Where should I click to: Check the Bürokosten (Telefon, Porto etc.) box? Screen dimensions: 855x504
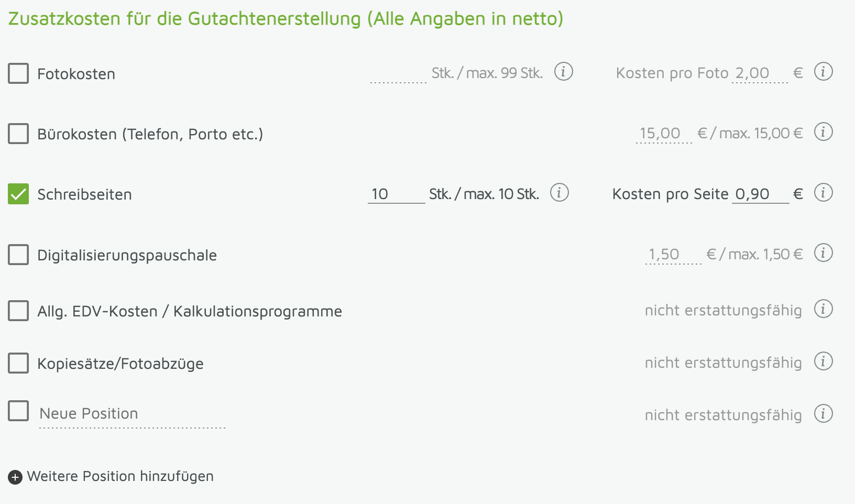(x=18, y=134)
